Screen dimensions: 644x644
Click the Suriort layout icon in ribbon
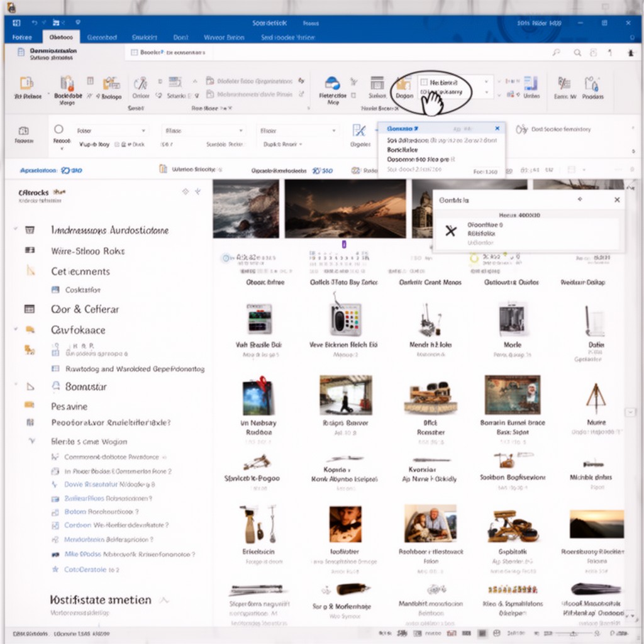pos(377,83)
